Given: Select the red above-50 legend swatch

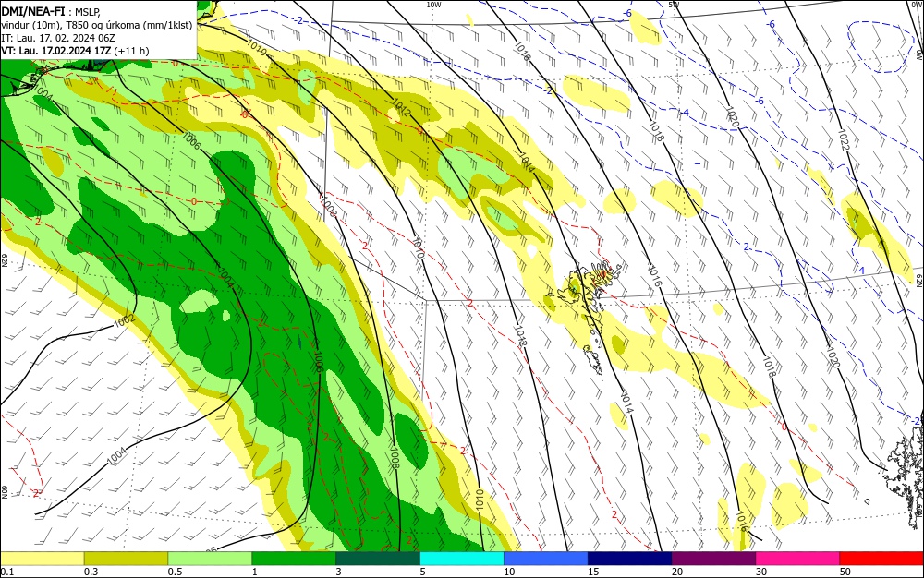Looking at the screenshot, I should [881, 559].
